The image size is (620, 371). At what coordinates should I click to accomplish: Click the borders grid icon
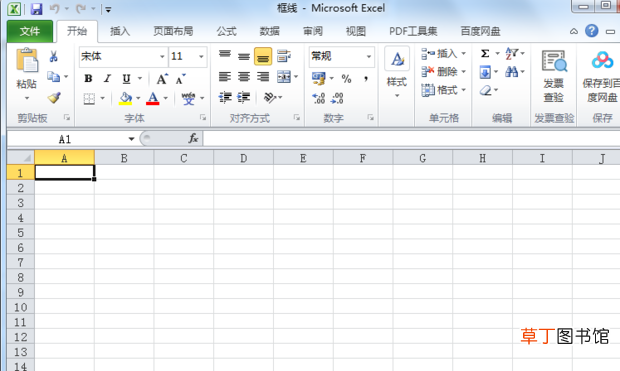point(89,98)
